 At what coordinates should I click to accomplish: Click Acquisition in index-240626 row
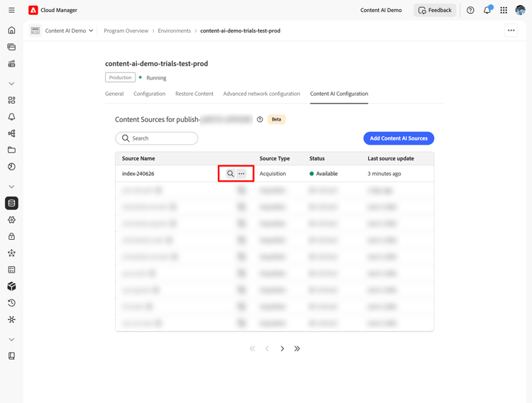273,174
